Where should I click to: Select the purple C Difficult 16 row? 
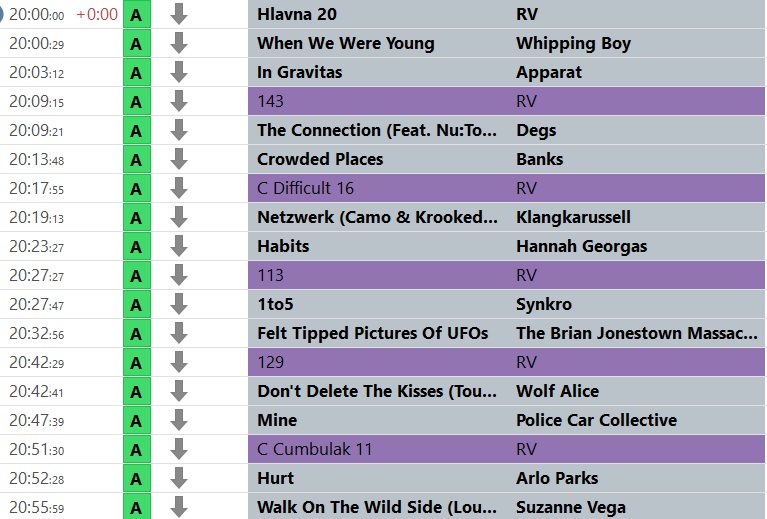point(506,188)
